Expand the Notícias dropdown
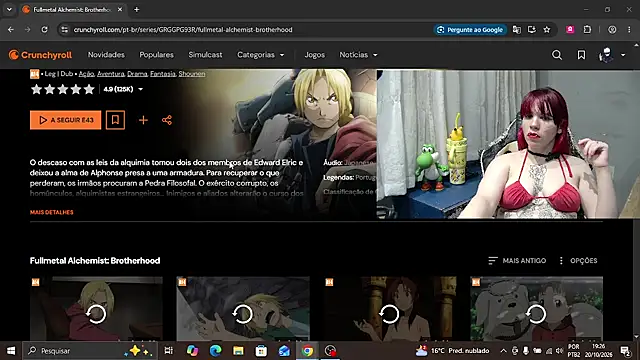This screenshot has height=360, width=640. pos(358,55)
